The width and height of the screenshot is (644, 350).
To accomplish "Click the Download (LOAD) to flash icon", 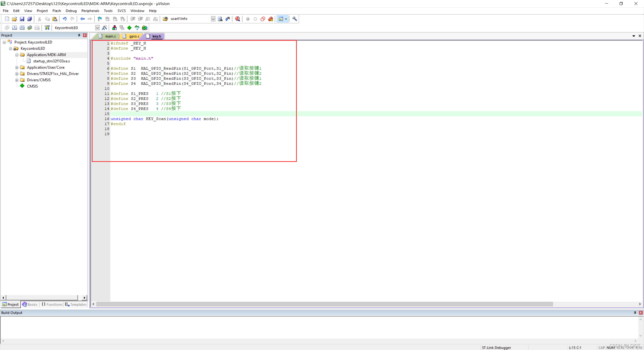I will [47, 28].
